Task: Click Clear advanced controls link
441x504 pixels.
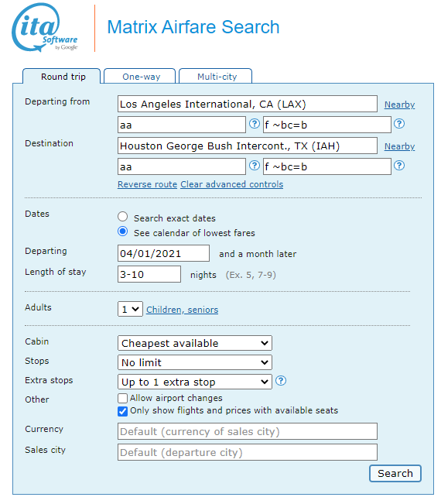Action: coord(231,184)
